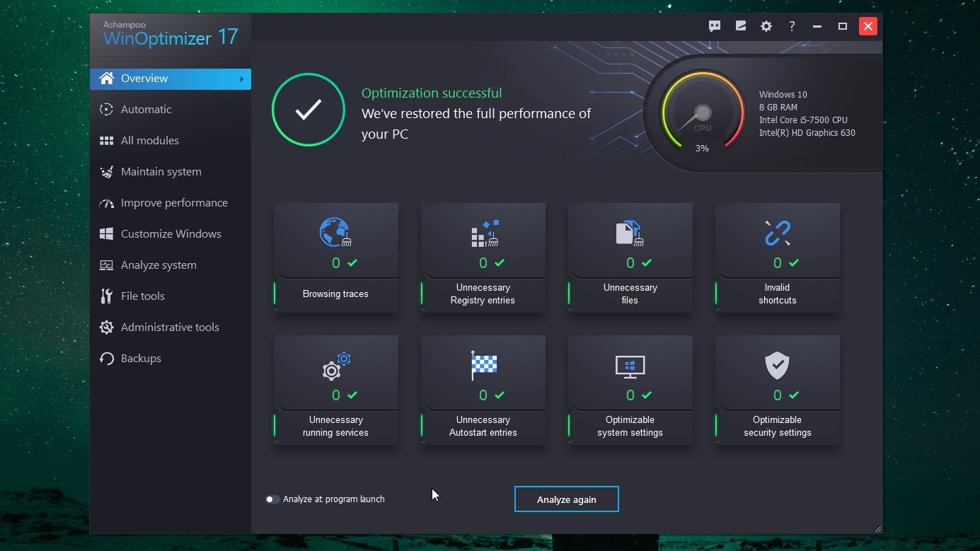Click the Analyze system monitor icon
This screenshot has height=551, width=980.
tap(106, 265)
